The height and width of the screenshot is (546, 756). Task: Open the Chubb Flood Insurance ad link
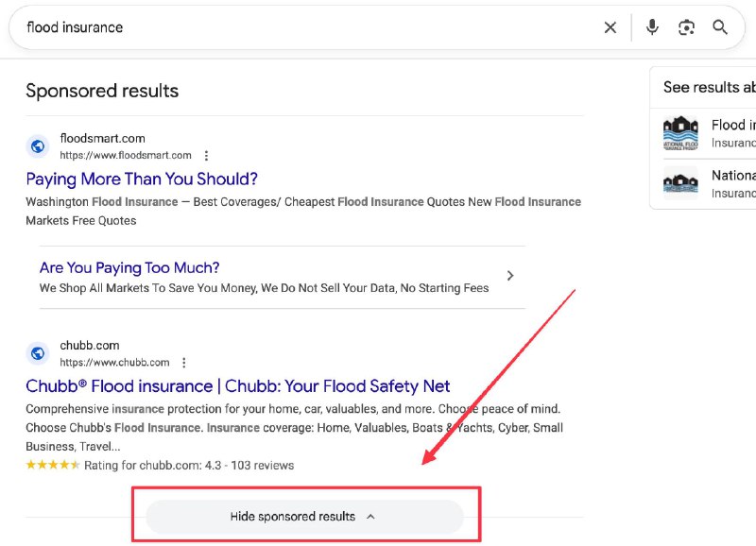(236, 385)
